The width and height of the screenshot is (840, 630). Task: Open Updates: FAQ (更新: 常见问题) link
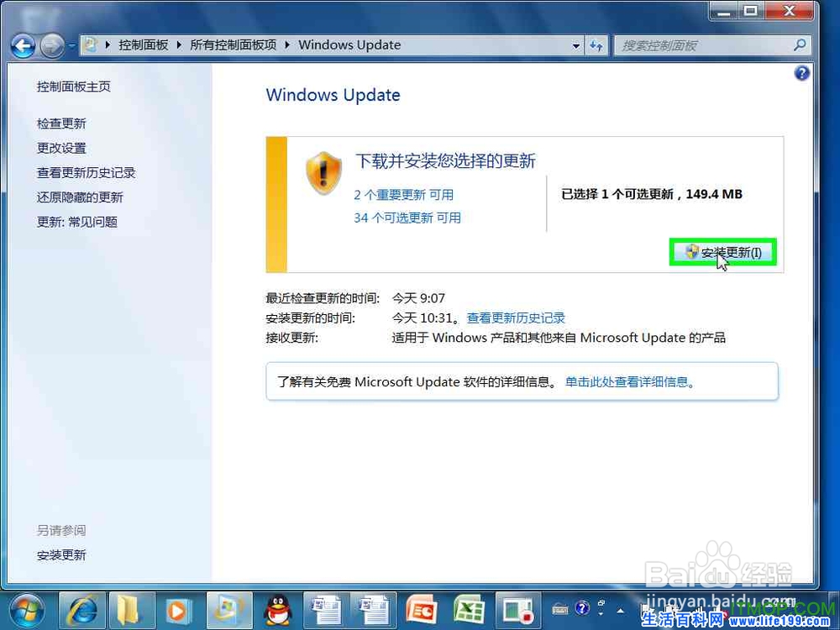click(x=76, y=223)
